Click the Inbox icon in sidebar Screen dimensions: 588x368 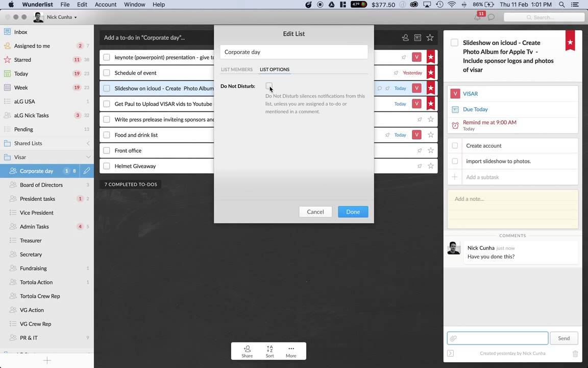point(7,32)
